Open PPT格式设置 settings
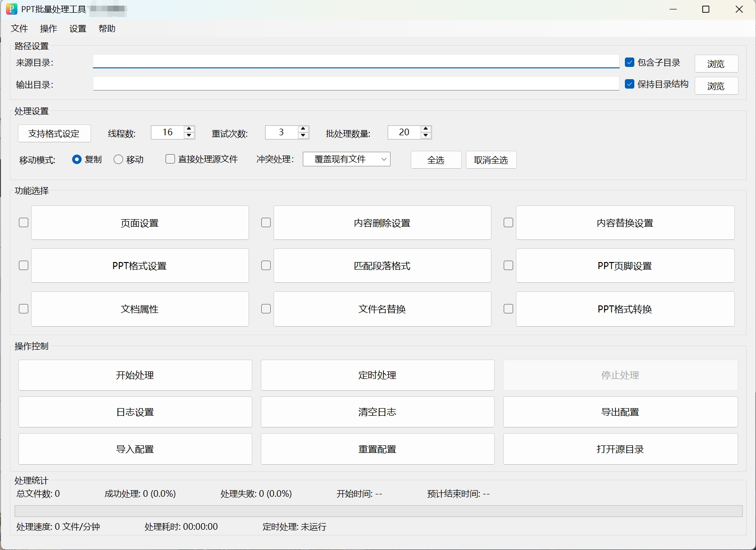The width and height of the screenshot is (756, 550). (140, 265)
